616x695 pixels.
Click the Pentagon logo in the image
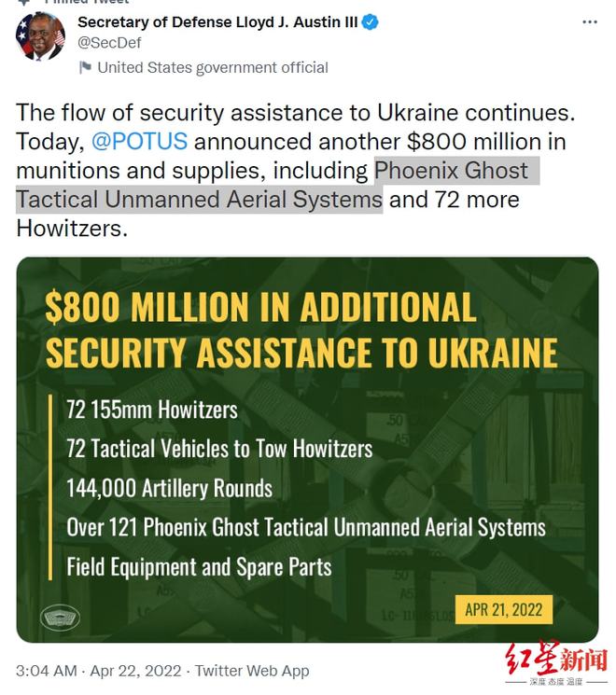click(x=60, y=618)
